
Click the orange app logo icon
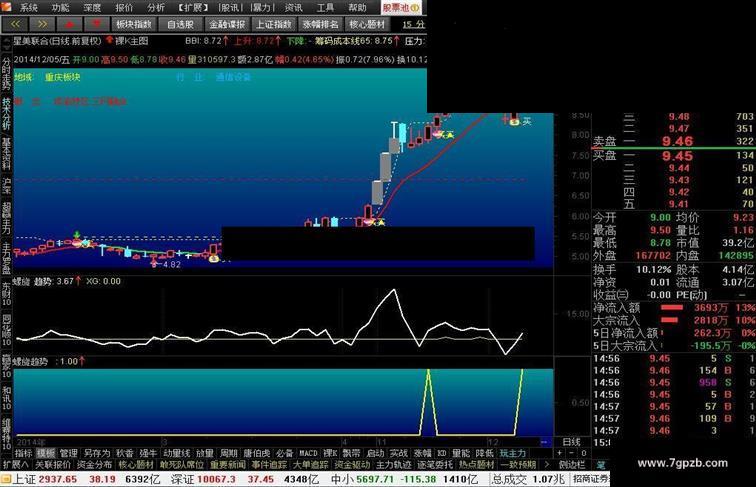[x=6, y=7]
